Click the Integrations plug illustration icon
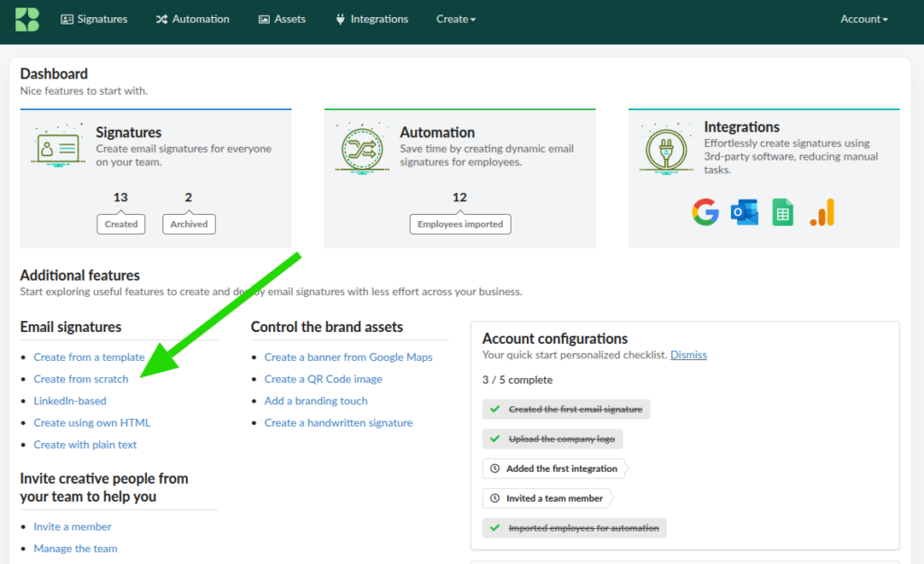This screenshot has height=564, width=924. [x=666, y=145]
